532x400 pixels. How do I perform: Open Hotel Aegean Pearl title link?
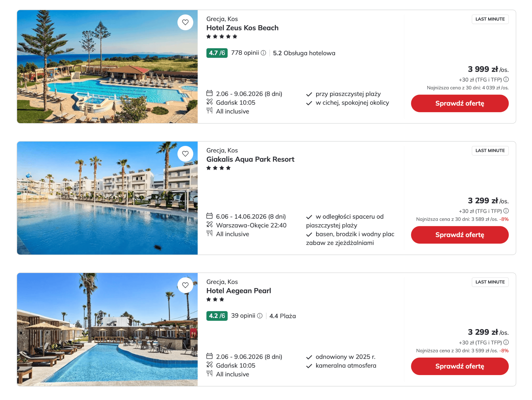(x=238, y=291)
